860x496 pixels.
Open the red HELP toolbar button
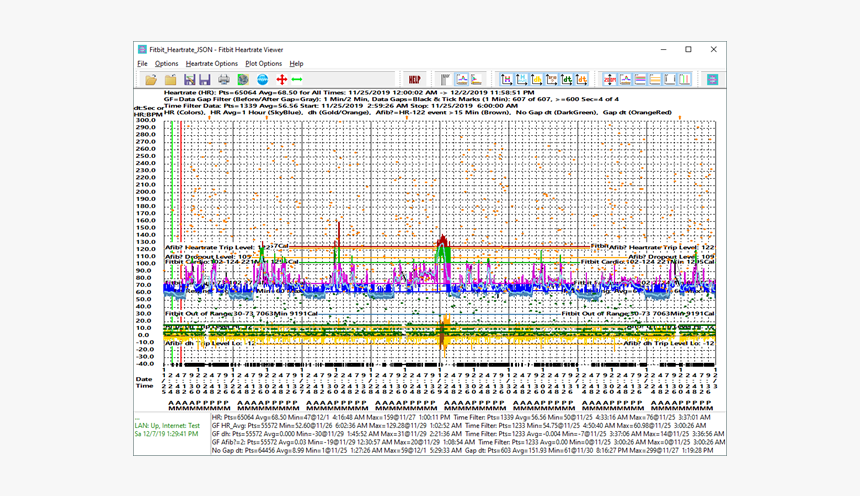tap(415, 80)
